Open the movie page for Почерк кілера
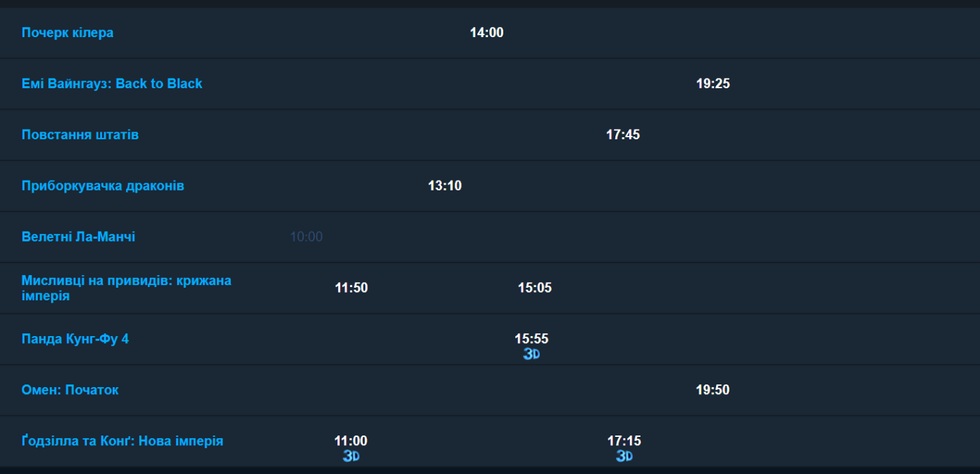The image size is (980, 474). click(67, 33)
